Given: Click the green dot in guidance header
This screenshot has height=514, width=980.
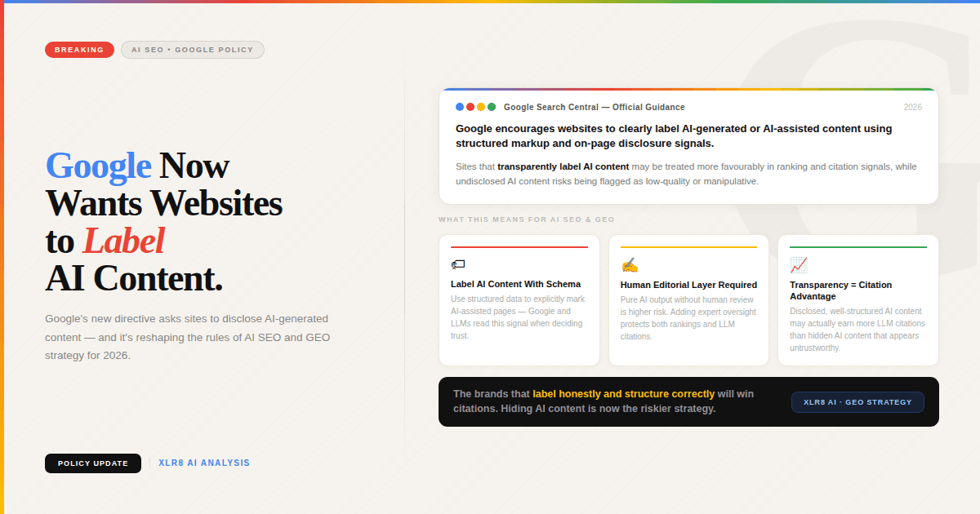Looking at the screenshot, I should click(x=492, y=107).
